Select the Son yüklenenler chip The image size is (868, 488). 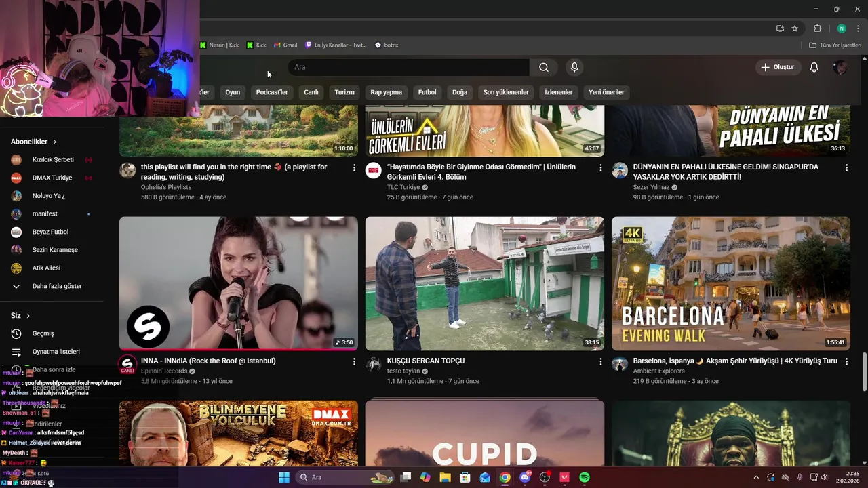pyautogui.click(x=506, y=92)
